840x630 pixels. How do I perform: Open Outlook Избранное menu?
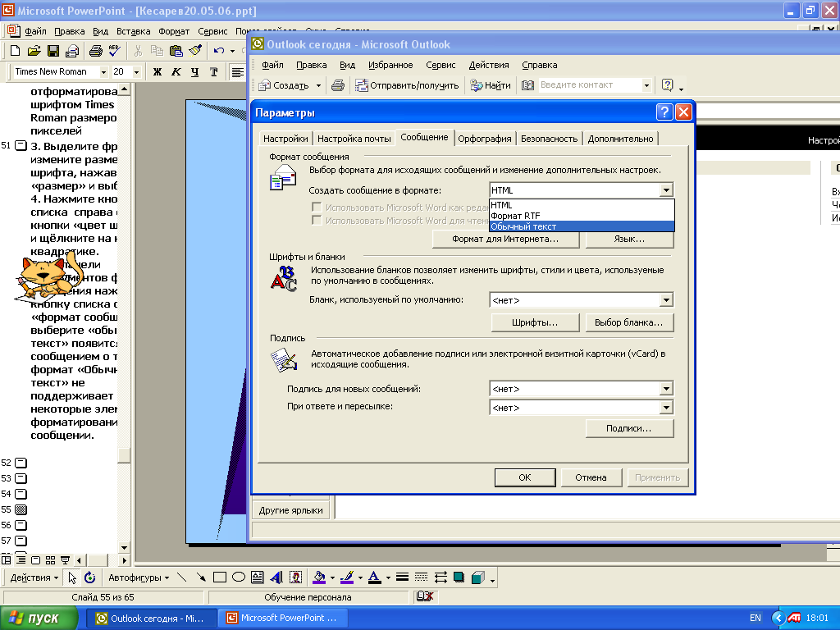point(390,65)
